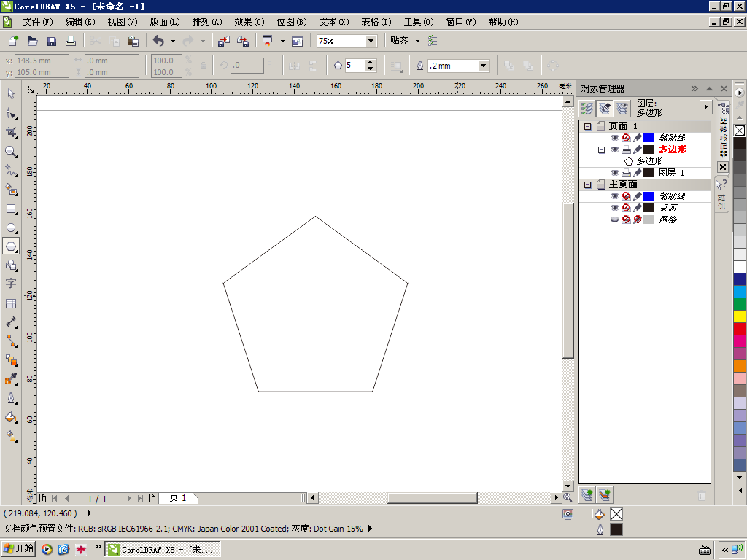747x560 pixels.
Task: Toggle printer icon for 多边形 layer
Action: tap(626, 149)
